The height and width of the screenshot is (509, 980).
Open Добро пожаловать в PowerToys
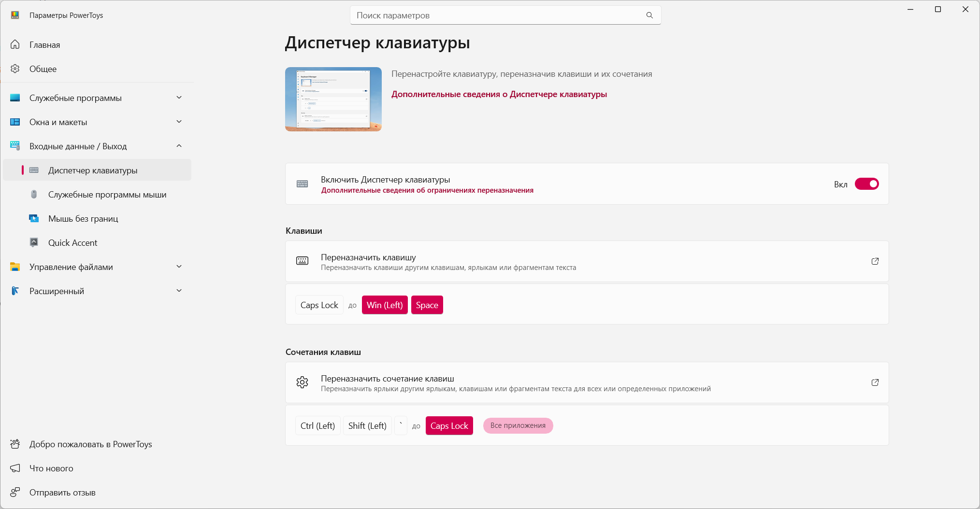[97, 444]
